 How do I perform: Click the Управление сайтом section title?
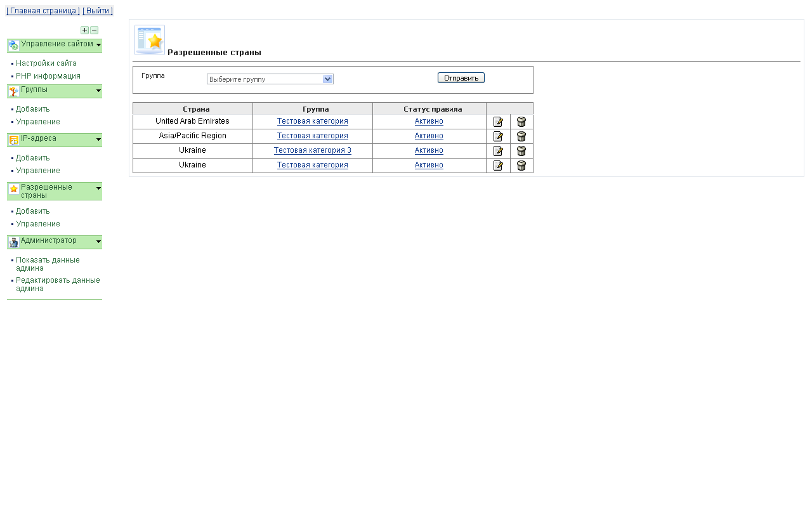pos(57,44)
